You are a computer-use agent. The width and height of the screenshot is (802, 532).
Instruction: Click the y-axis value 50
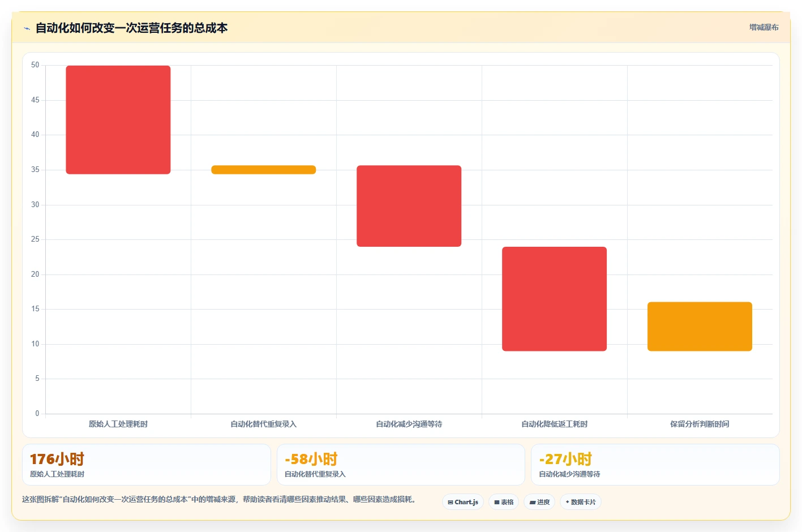click(x=35, y=65)
